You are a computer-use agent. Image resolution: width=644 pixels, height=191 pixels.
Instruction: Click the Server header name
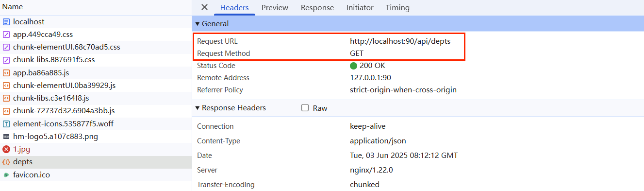207,170
